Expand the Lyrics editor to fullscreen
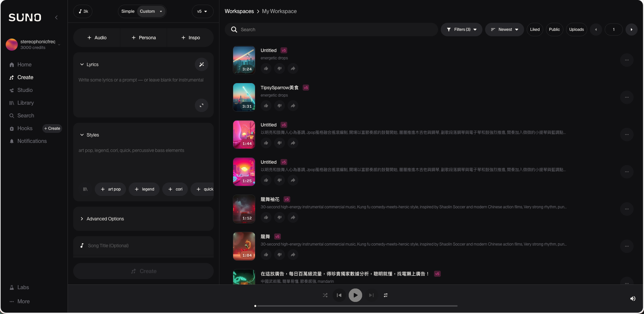Image resolution: width=644 pixels, height=314 pixels. pyautogui.click(x=201, y=105)
